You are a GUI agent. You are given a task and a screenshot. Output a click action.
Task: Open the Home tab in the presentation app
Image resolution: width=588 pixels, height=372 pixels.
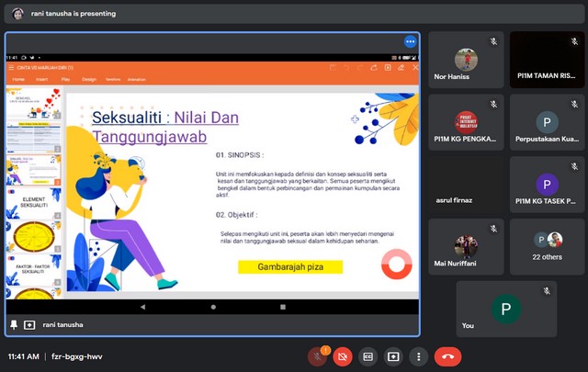pos(18,80)
